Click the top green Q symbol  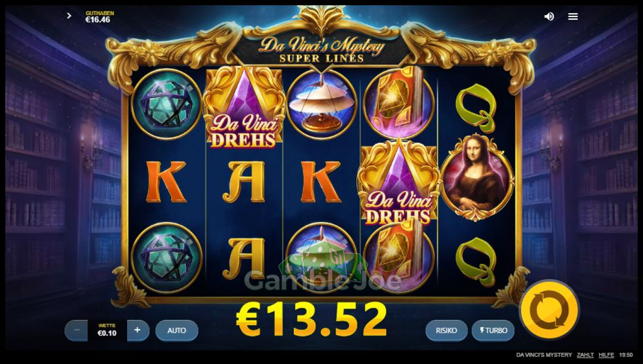pos(476,109)
